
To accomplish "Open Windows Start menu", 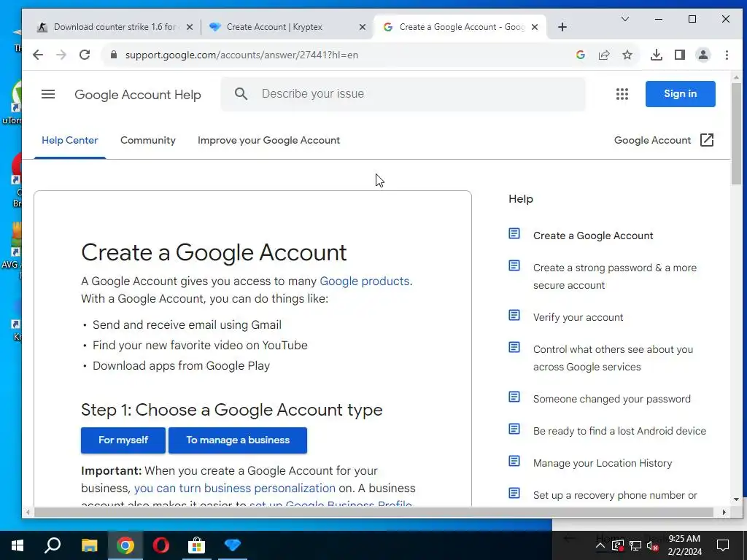I will click(x=18, y=545).
